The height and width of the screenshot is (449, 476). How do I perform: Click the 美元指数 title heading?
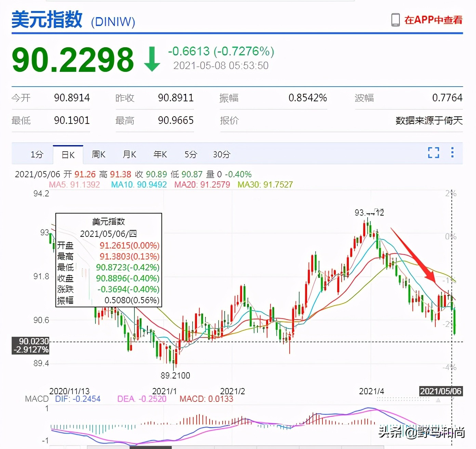click(x=47, y=20)
